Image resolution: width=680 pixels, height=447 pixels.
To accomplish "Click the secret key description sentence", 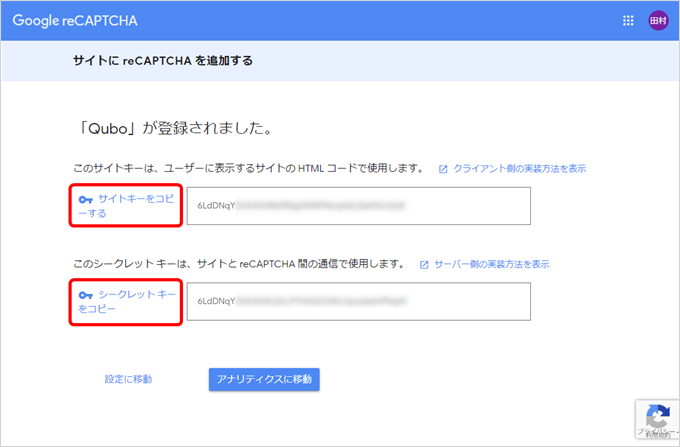I will click(x=239, y=264).
